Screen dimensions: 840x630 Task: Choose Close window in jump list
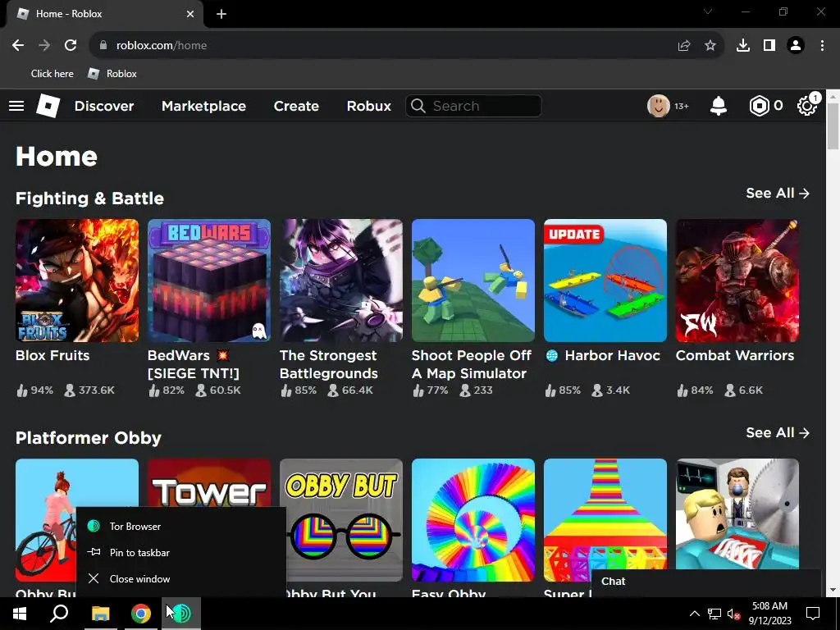point(181,579)
